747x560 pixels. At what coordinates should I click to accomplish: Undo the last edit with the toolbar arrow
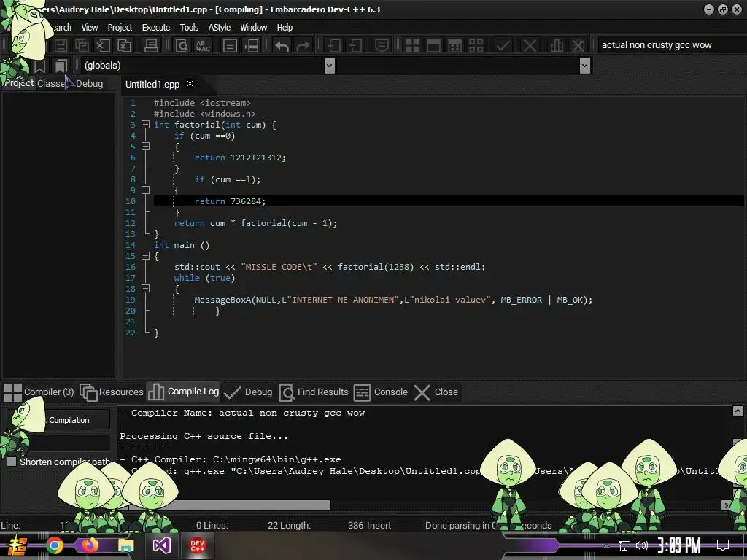coord(282,46)
